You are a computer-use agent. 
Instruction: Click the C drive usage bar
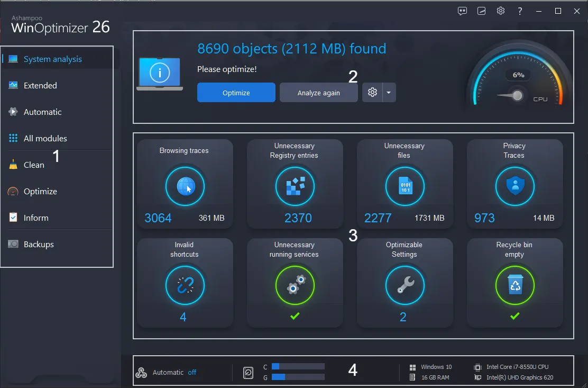click(x=298, y=365)
